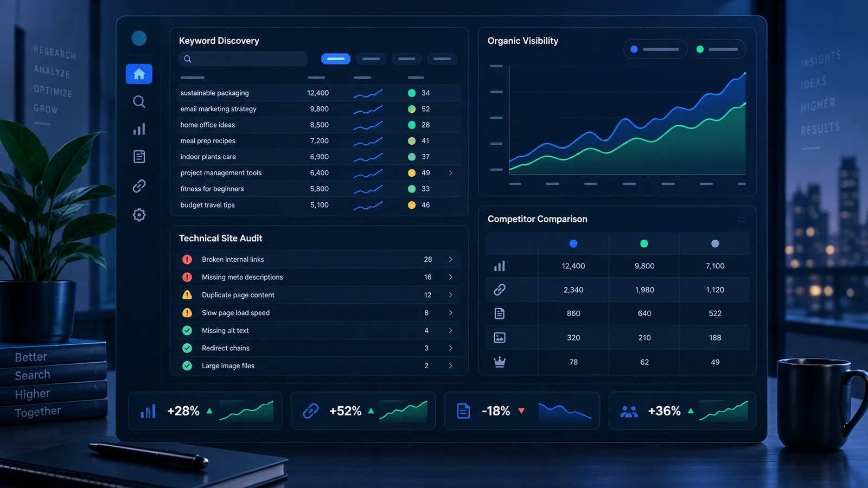This screenshot has width=868, height=488.
Task: Open the document reports sidebar icon
Action: (139, 157)
